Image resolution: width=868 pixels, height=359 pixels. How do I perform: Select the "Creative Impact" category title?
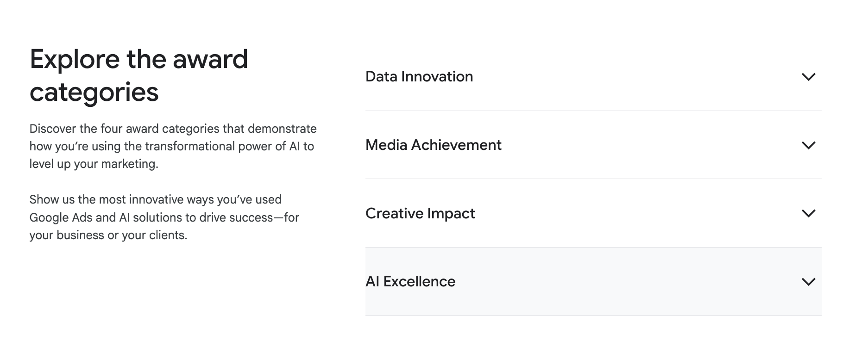tap(420, 213)
